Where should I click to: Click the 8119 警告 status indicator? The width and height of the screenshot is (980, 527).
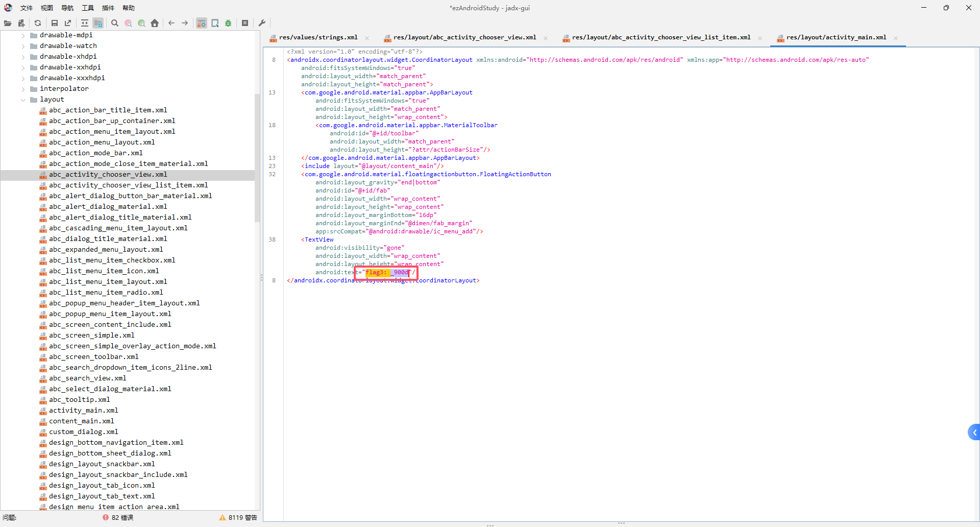238,517
